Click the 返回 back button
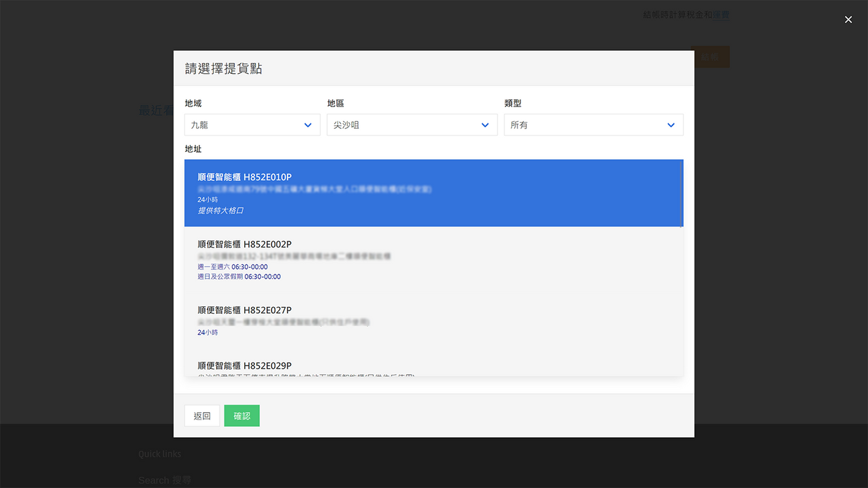 [202, 416]
